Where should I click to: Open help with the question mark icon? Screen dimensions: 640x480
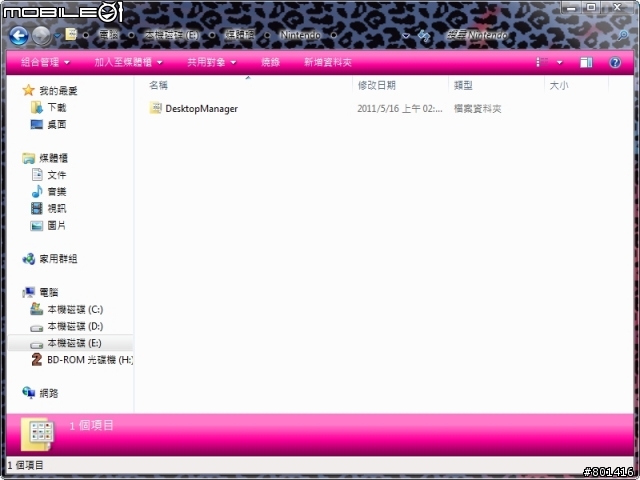tap(615, 62)
